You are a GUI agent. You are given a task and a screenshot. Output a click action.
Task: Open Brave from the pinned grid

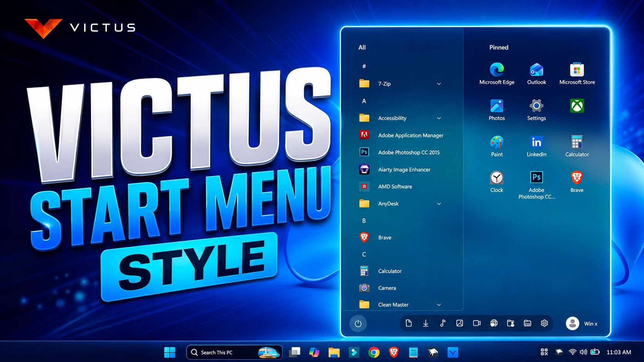pos(577,182)
